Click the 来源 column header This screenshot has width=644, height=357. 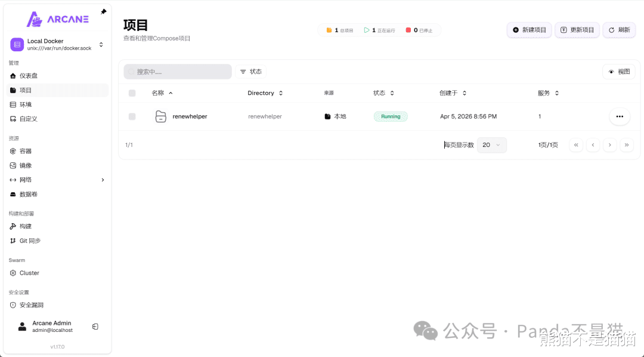[329, 93]
